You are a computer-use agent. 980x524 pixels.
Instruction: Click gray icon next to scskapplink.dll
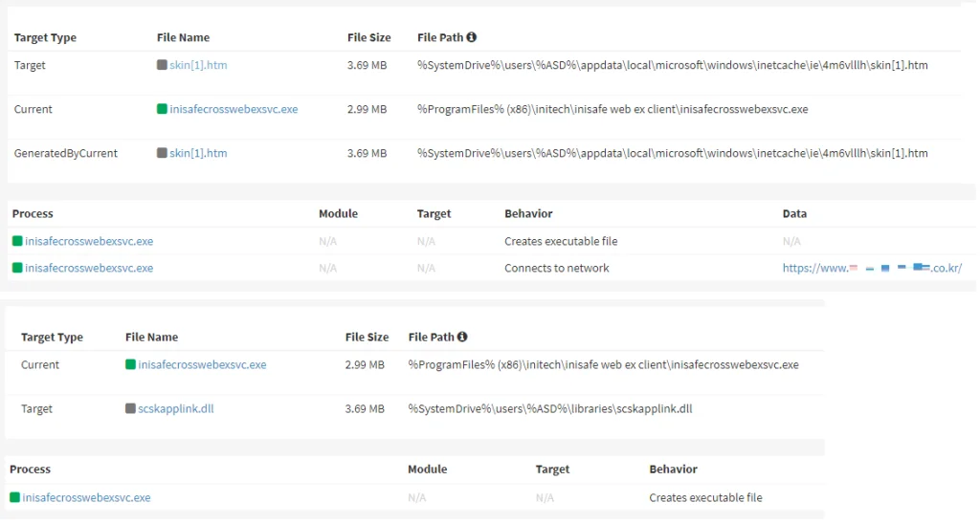[130, 408]
